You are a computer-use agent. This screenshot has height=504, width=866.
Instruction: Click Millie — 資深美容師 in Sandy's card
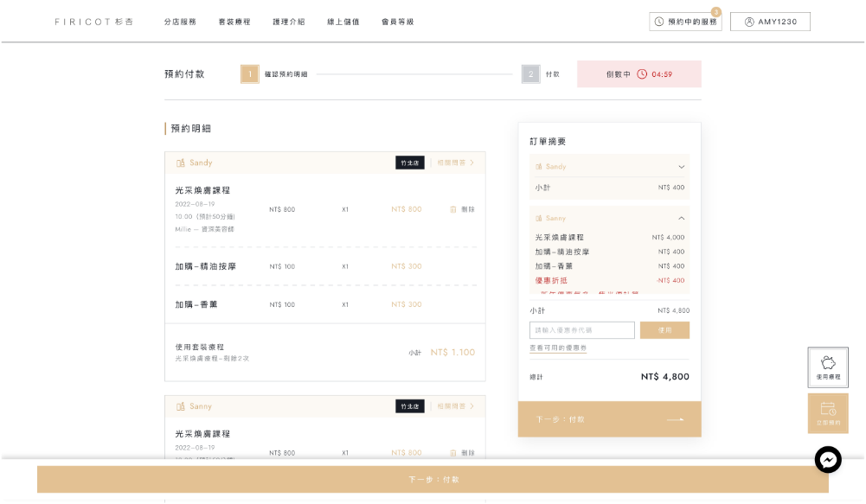(204, 229)
